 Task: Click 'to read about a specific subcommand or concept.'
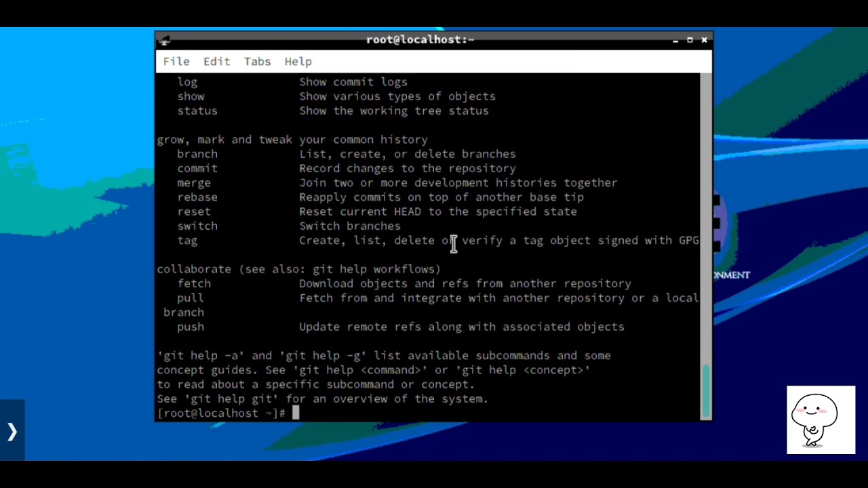click(316, 384)
